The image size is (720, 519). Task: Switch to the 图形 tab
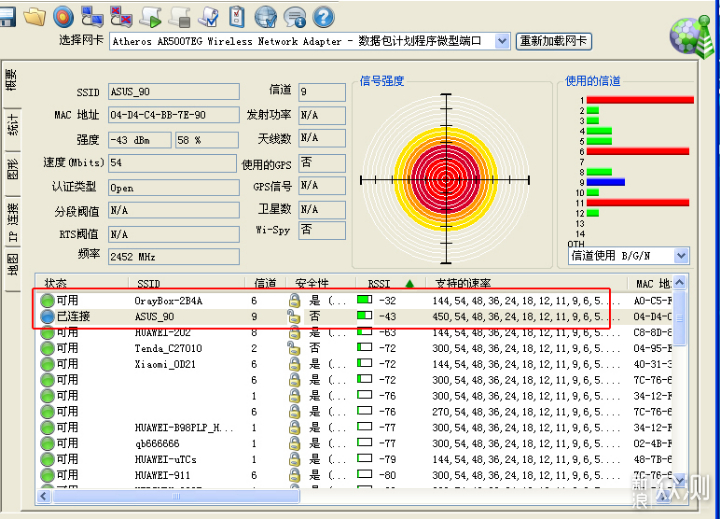[12, 169]
